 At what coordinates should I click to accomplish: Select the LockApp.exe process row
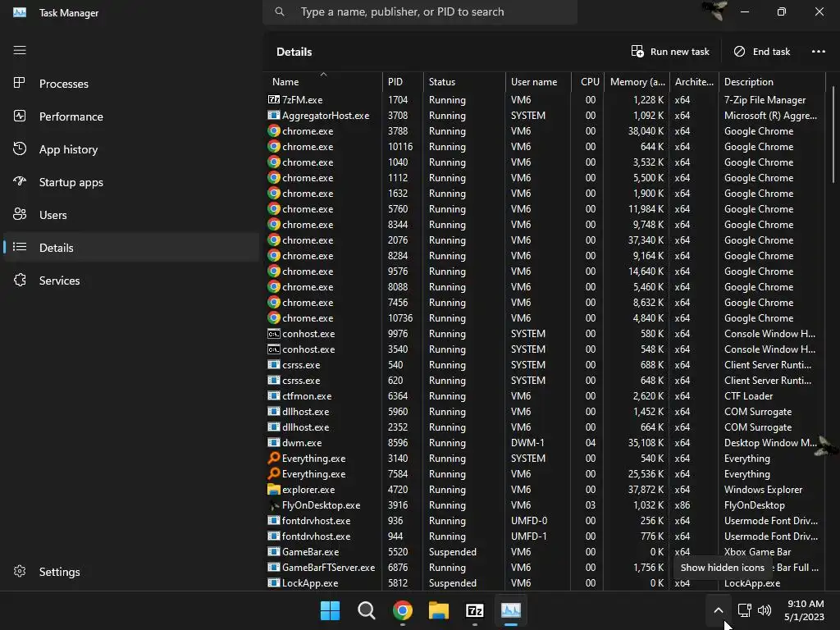(546, 583)
